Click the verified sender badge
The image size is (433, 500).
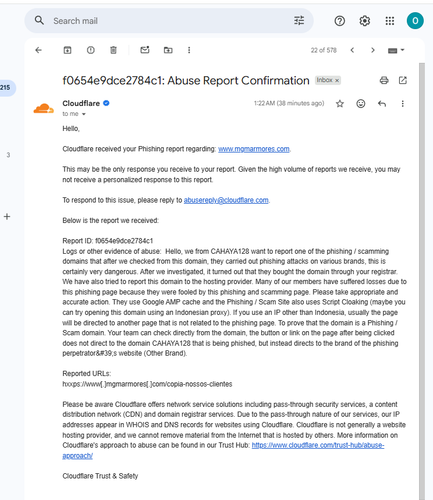pyautogui.click(x=106, y=103)
